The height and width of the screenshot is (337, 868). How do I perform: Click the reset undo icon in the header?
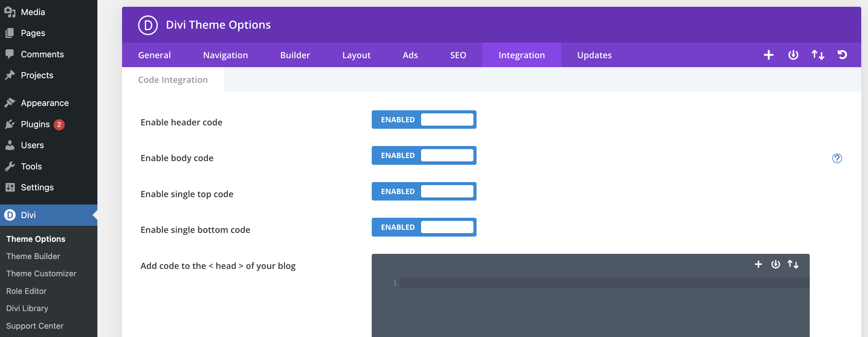842,55
